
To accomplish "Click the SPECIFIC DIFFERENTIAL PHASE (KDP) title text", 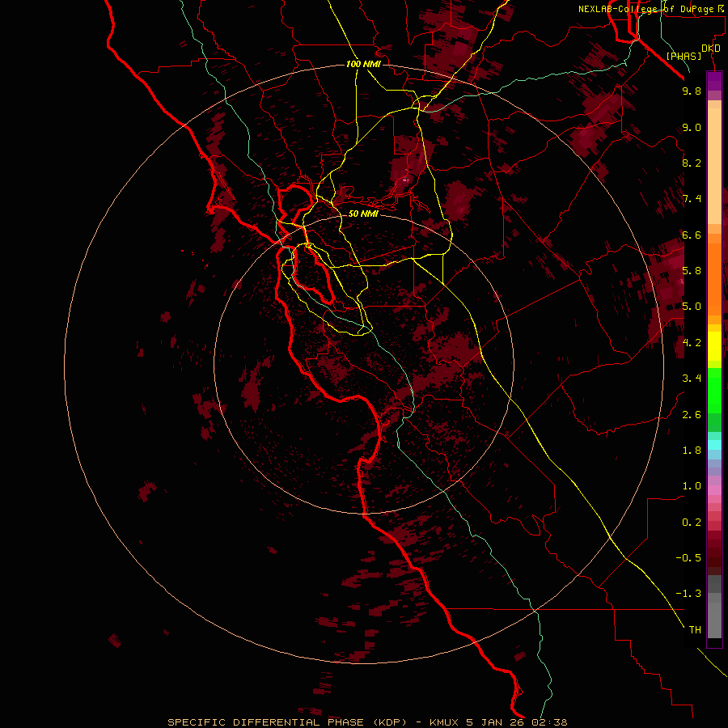I will [x=287, y=722].
